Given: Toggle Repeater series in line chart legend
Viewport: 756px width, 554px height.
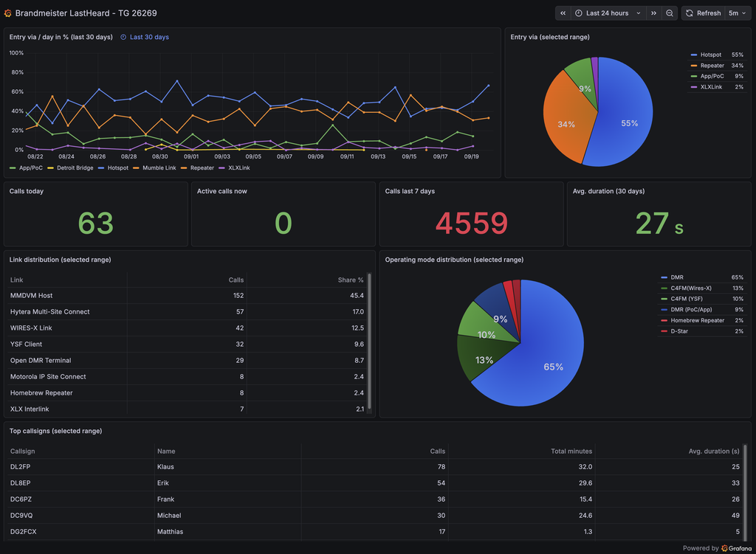Looking at the screenshot, I should pyautogui.click(x=197, y=168).
